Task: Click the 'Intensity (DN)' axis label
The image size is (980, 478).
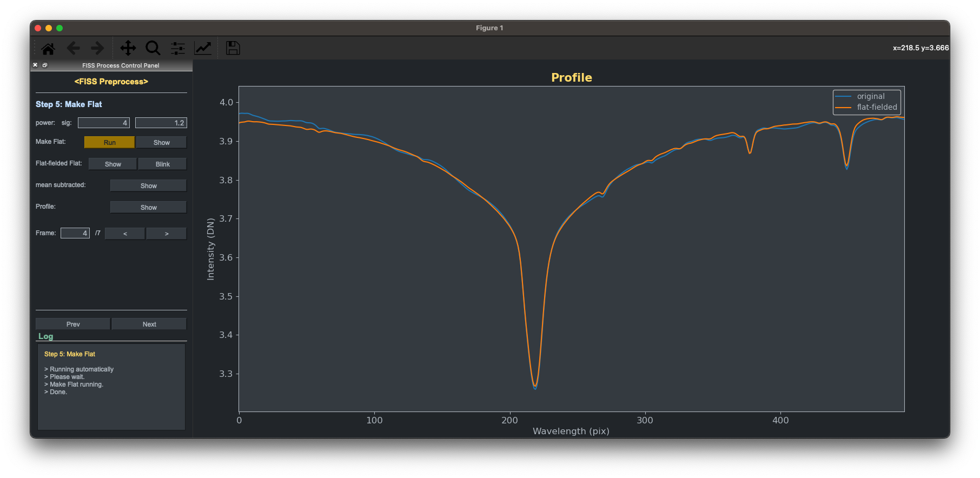Action: pos(210,249)
